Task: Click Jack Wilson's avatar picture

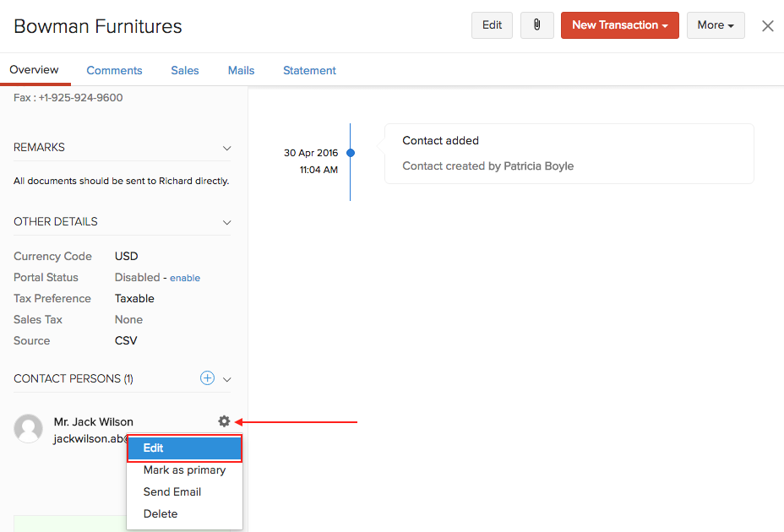Action: coord(29,429)
